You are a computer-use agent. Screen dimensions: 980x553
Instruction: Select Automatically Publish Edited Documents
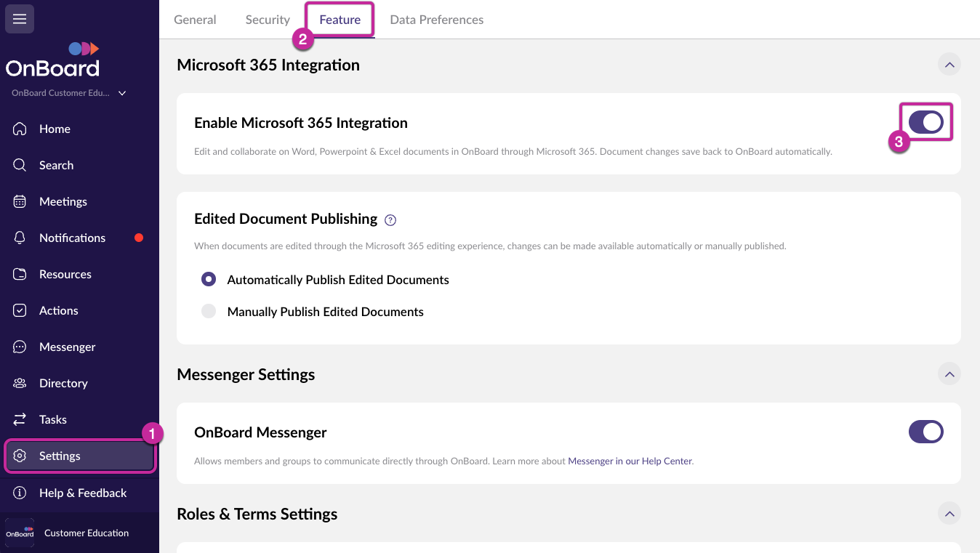click(x=209, y=280)
